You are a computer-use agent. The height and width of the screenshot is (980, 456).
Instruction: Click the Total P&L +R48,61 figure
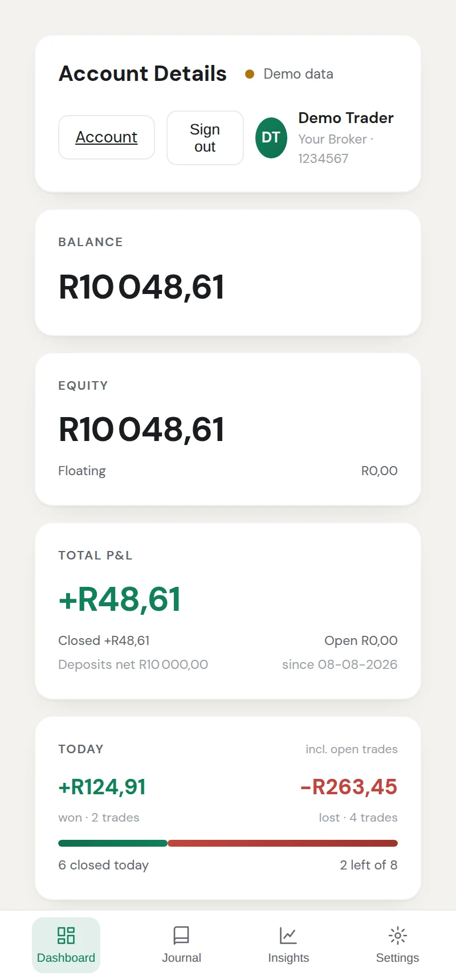pyautogui.click(x=120, y=599)
